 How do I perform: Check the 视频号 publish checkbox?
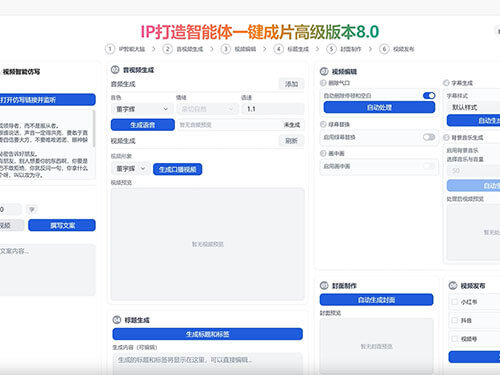pos(454,339)
